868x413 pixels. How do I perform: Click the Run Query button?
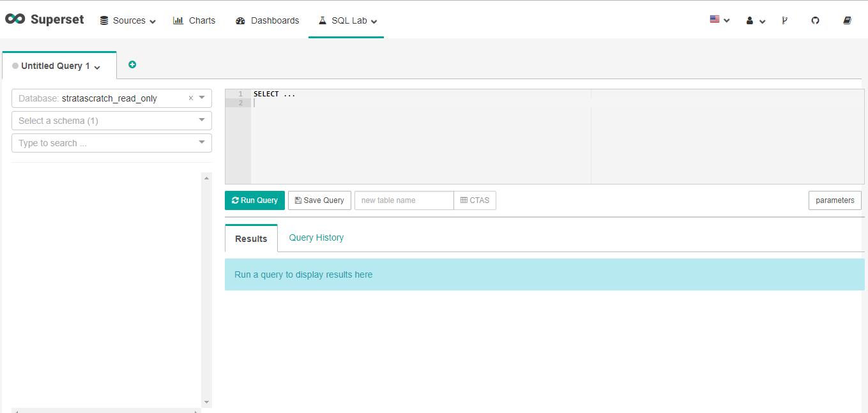pos(255,200)
